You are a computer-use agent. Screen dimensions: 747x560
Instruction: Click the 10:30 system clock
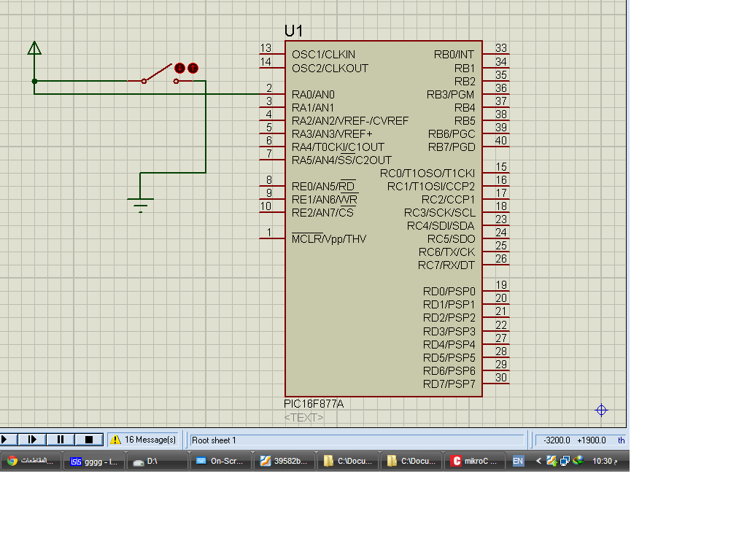[605, 461]
